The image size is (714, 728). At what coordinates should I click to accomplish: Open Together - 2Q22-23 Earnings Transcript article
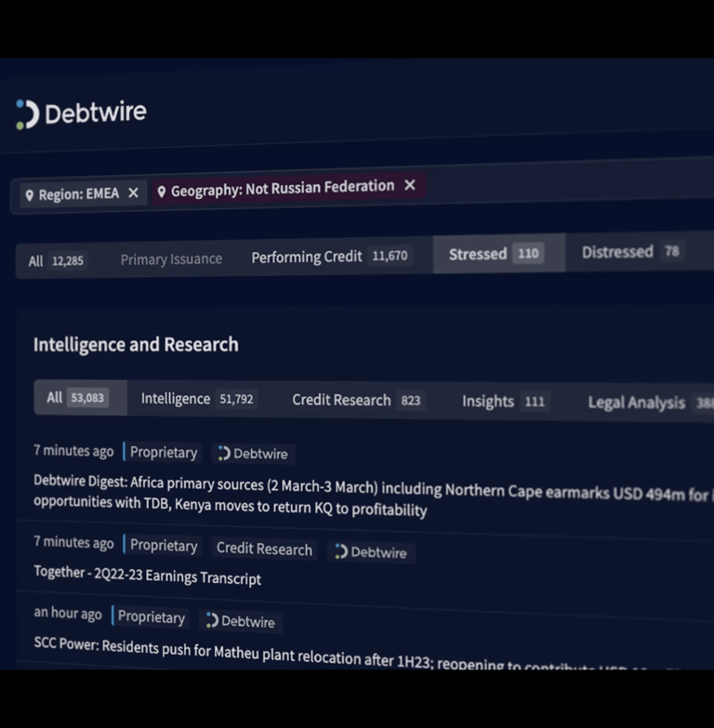point(147,576)
